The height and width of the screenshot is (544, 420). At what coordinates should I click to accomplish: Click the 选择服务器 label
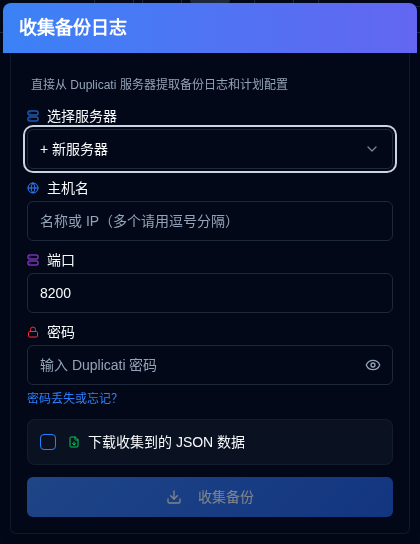tap(82, 116)
